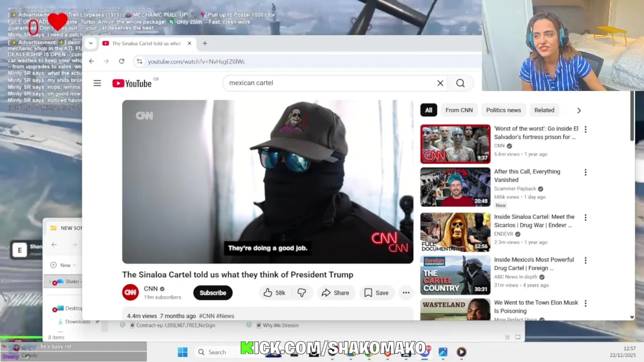Screen dimensions: 644x362
Task: Open 'After this Call, Everything Vanished' title
Action: pyautogui.click(x=527, y=175)
